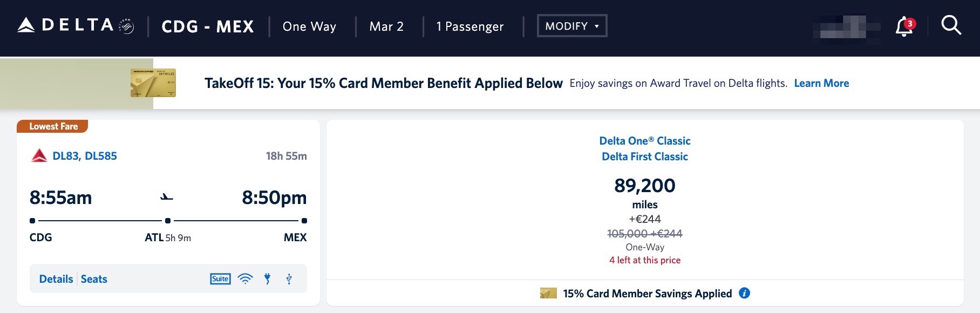Select the Mar 2 date item
The height and width of the screenshot is (313, 980).
(386, 26)
